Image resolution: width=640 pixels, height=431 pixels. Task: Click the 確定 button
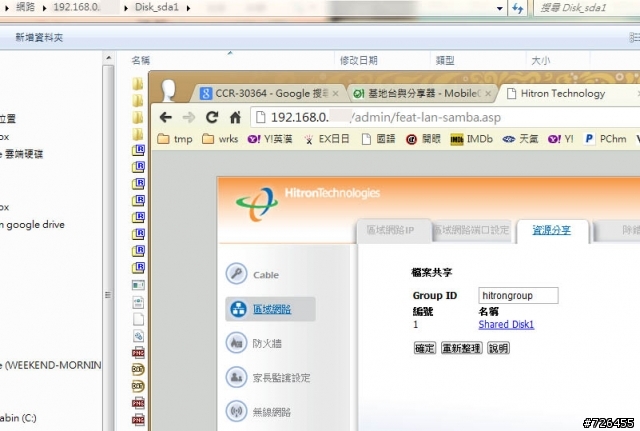click(x=425, y=348)
